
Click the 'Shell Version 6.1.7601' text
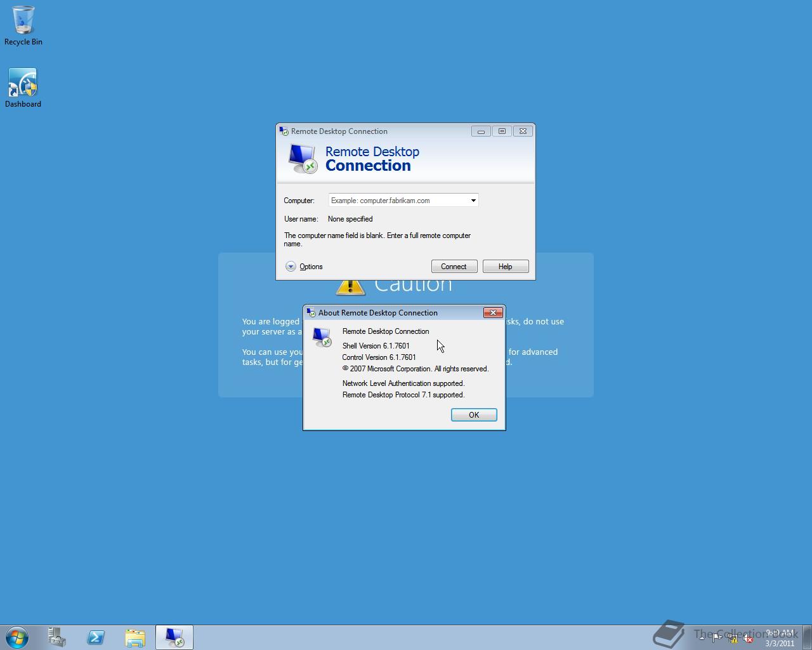(376, 346)
